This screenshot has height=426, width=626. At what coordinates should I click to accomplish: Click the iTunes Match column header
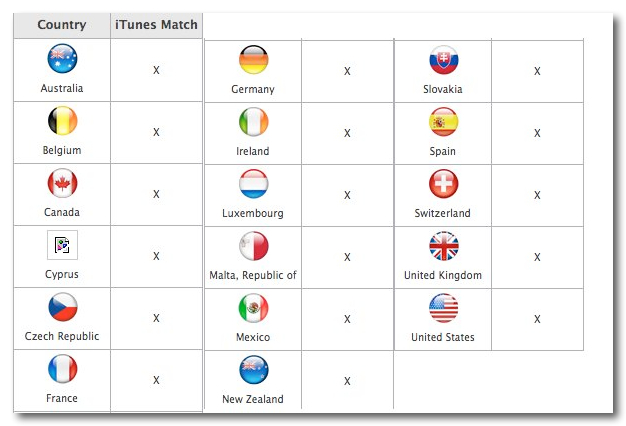pos(156,25)
